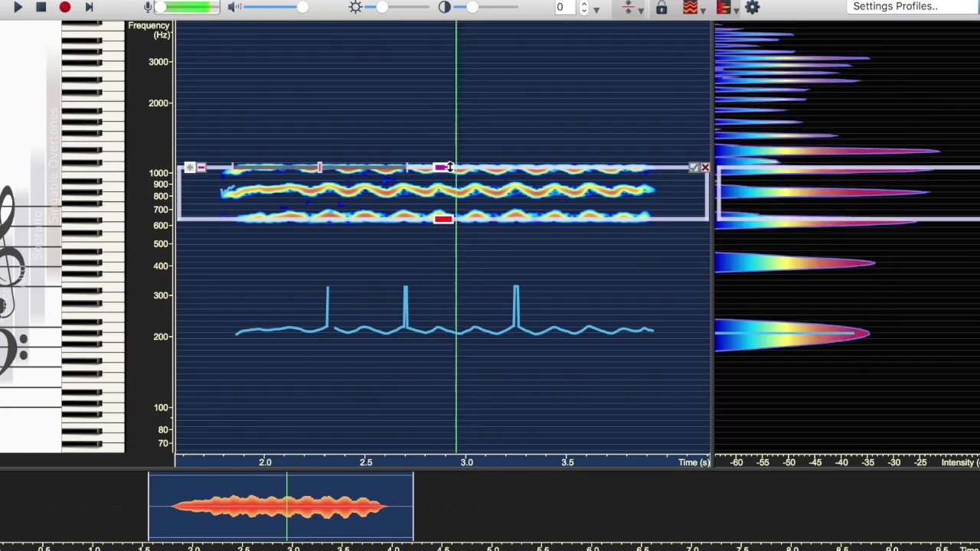Image resolution: width=980 pixels, height=551 pixels.
Task: Stop playback with the square Stop button
Action: coord(41,7)
